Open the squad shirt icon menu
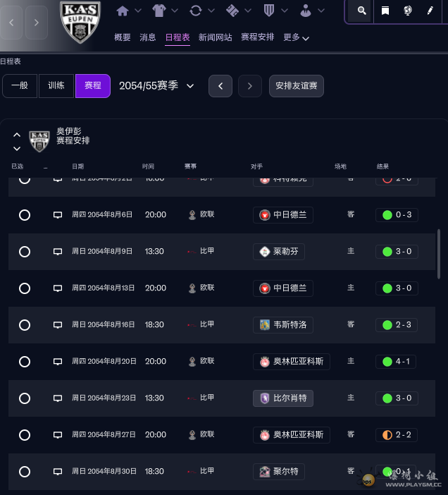This screenshot has width=448, height=495. (x=160, y=11)
